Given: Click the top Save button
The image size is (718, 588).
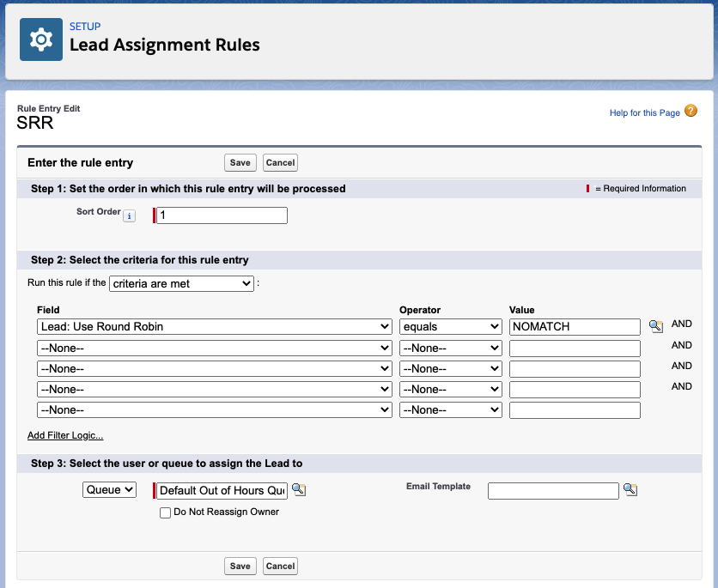Looking at the screenshot, I should (240, 163).
